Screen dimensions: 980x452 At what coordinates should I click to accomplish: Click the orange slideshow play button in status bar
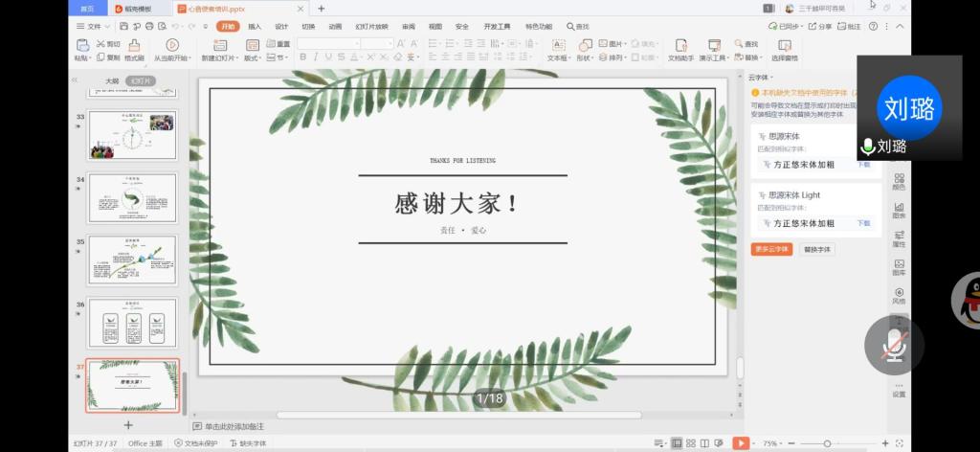(x=740, y=443)
